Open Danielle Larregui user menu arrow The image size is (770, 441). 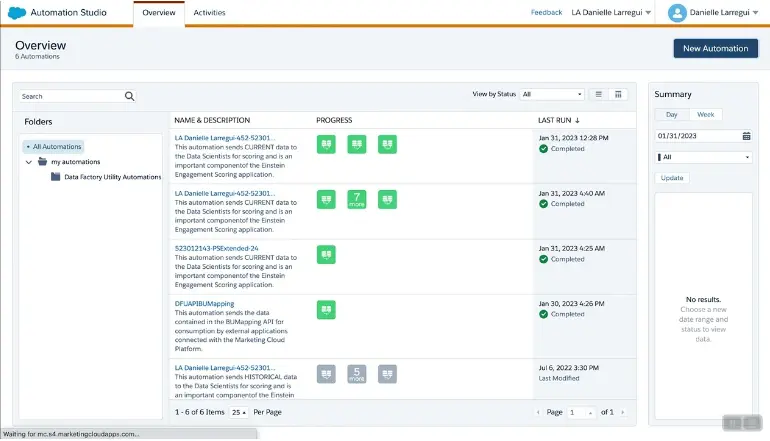coord(755,13)
